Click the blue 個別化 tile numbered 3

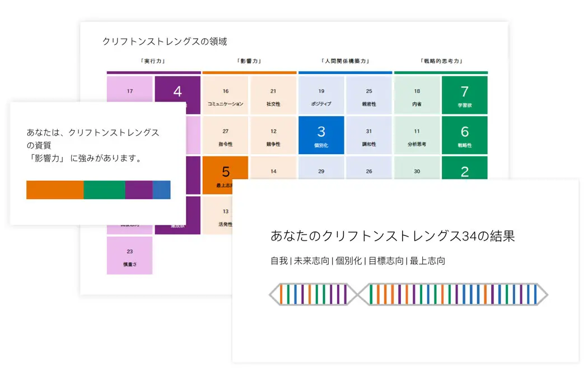tap(321, 135)
